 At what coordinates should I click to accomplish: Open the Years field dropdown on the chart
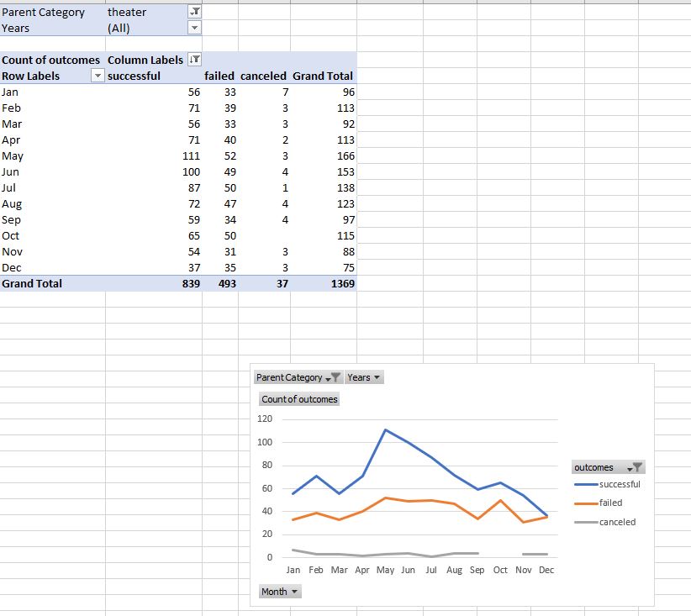(x=375, y=377)
